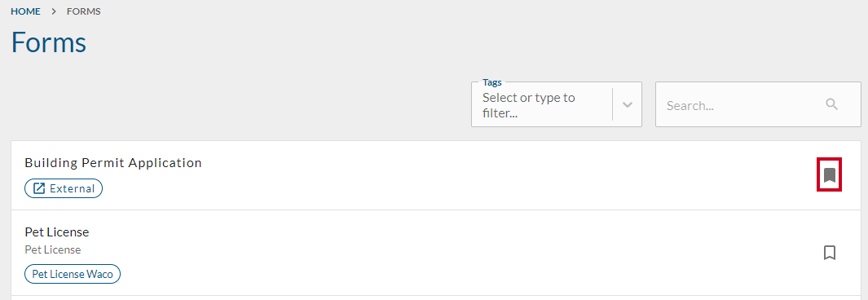Click the Forms page heading
This screenshot has height=300, width=868.
click(49, 42)
